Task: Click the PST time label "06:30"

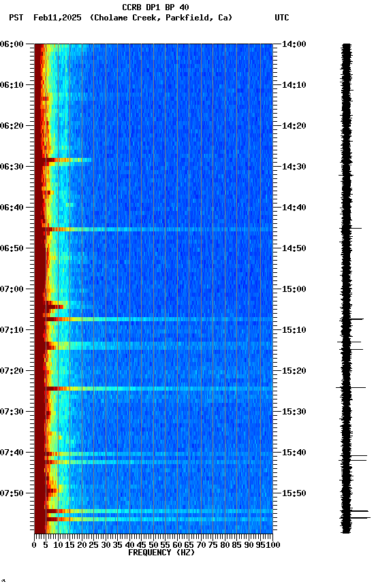Action: pyautogui.click(x=12, y=167)
